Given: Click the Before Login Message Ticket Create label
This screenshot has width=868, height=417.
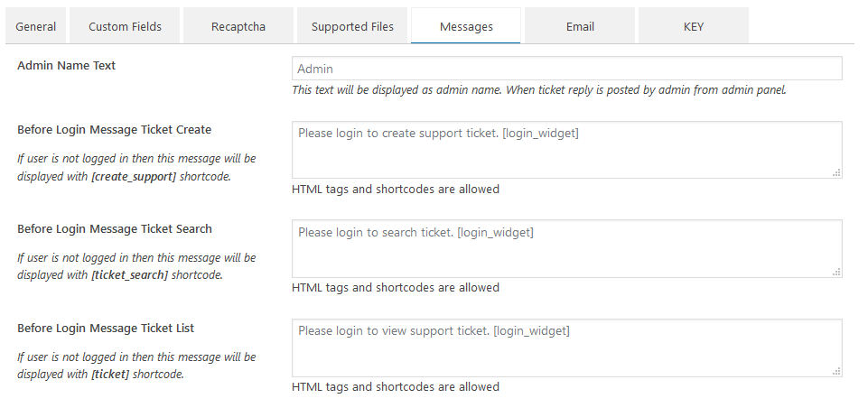Looking at the screenshot, I should click(114, 129).
